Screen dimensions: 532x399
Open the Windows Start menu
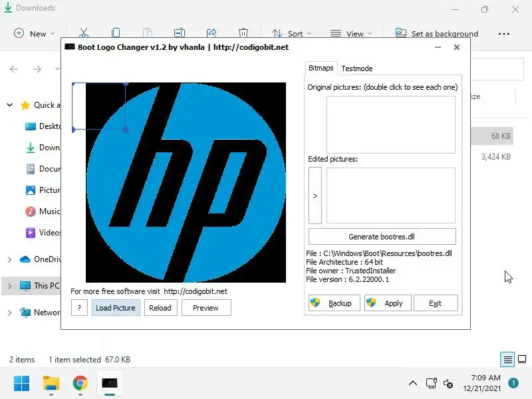coord(22,384)
